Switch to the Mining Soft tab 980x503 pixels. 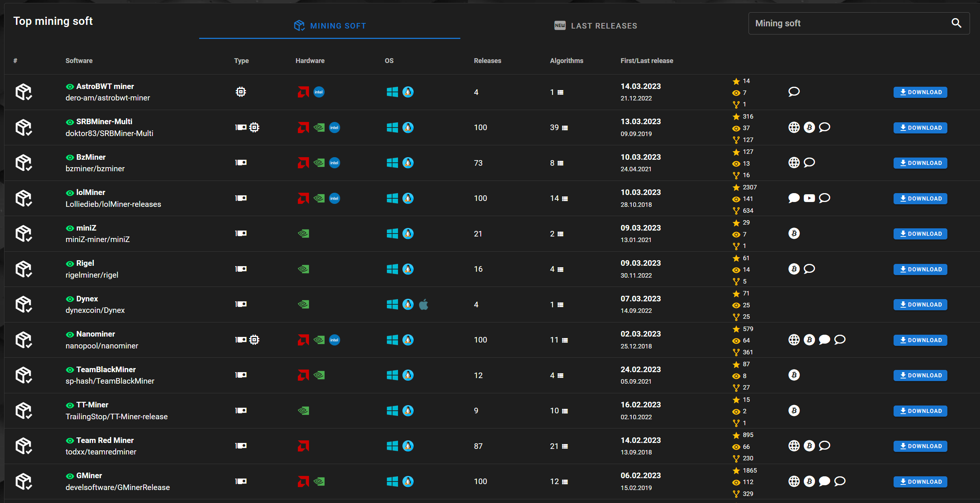[x=329, y=26]
